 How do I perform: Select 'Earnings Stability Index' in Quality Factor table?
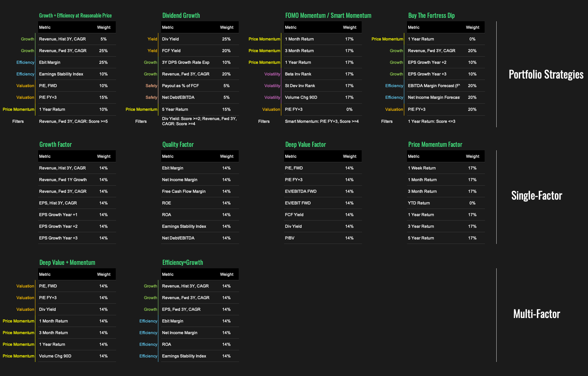(x=184, y=226)
